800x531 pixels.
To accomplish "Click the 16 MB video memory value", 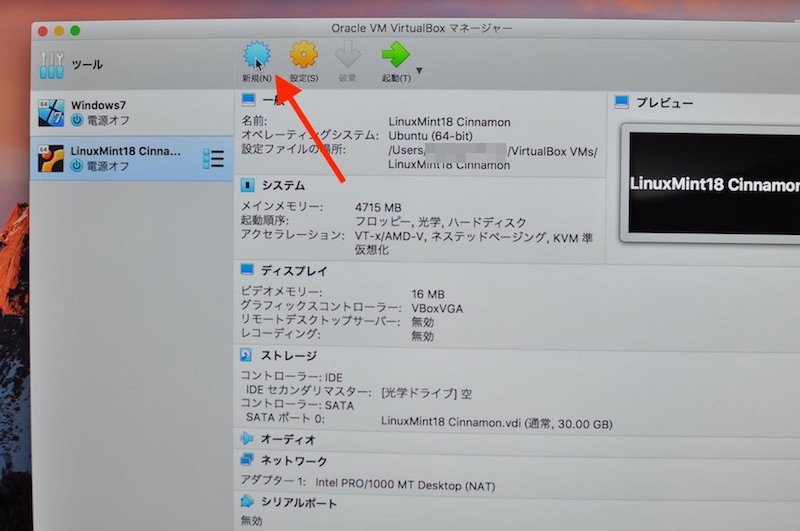I will point(428,294).
